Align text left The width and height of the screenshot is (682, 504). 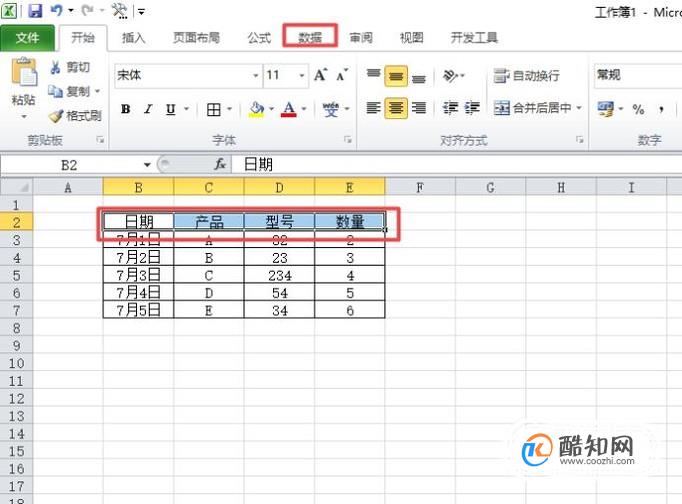pos(373,107)
